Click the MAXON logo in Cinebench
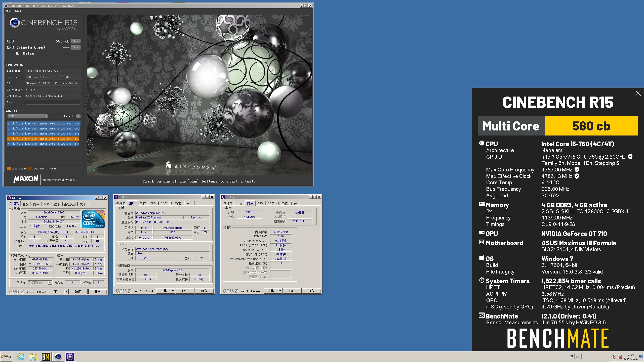 (x=26, y=179)
